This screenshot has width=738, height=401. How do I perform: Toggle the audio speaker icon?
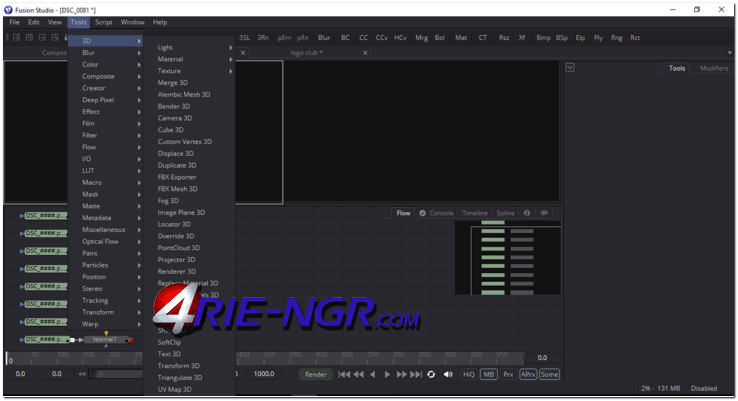click(x=448, y=375)
